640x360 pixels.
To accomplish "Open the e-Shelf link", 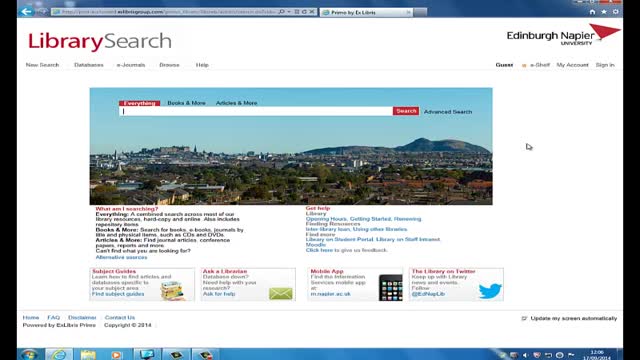I will coord(540,65).
